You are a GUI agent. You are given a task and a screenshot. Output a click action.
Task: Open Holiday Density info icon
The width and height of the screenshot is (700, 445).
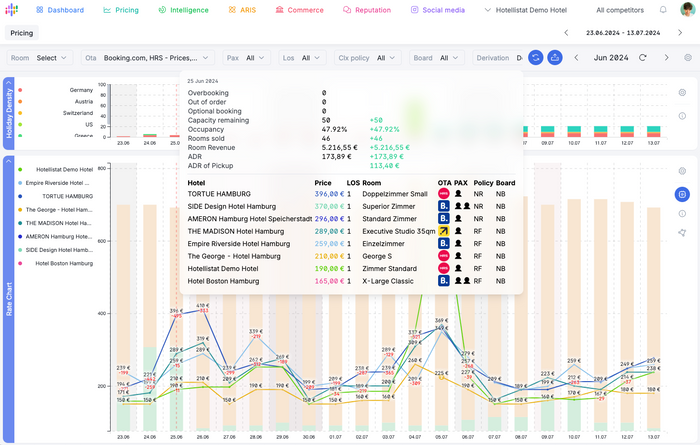[x=682, y=116]
